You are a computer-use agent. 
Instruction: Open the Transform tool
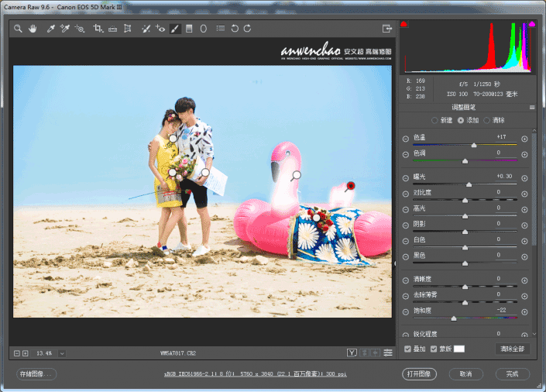128,29
